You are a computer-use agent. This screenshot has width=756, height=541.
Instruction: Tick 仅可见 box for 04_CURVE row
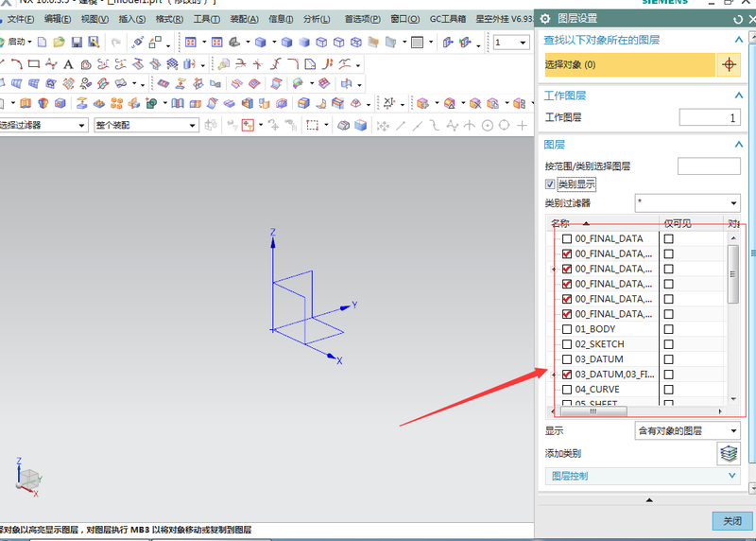669,390
